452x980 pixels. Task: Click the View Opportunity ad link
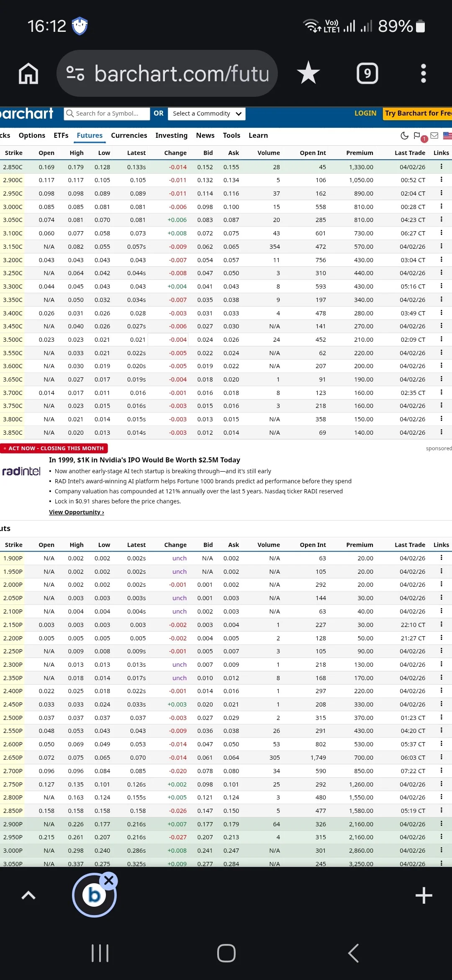coord(77,512)
